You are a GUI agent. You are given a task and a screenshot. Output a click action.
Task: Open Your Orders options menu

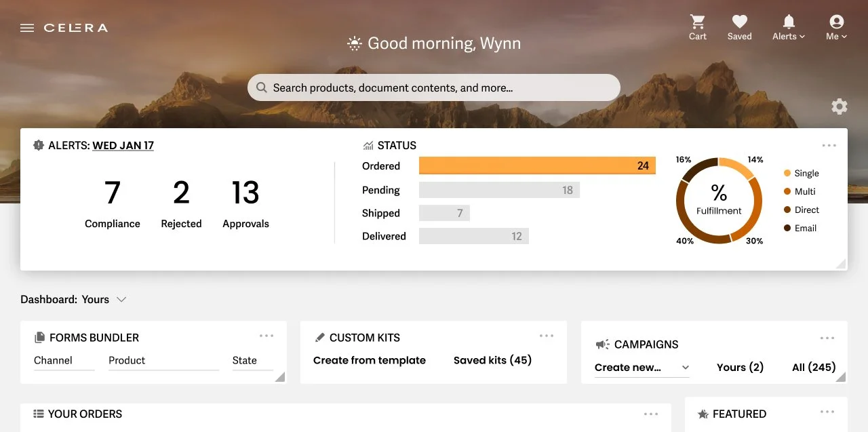click(x=651, y=414)
